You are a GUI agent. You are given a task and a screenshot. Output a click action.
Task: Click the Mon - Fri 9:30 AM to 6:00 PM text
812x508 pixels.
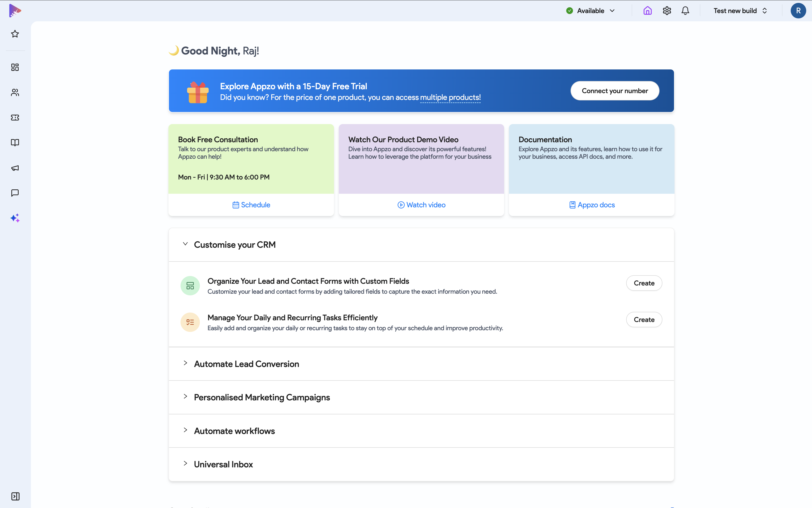point(224,177)
